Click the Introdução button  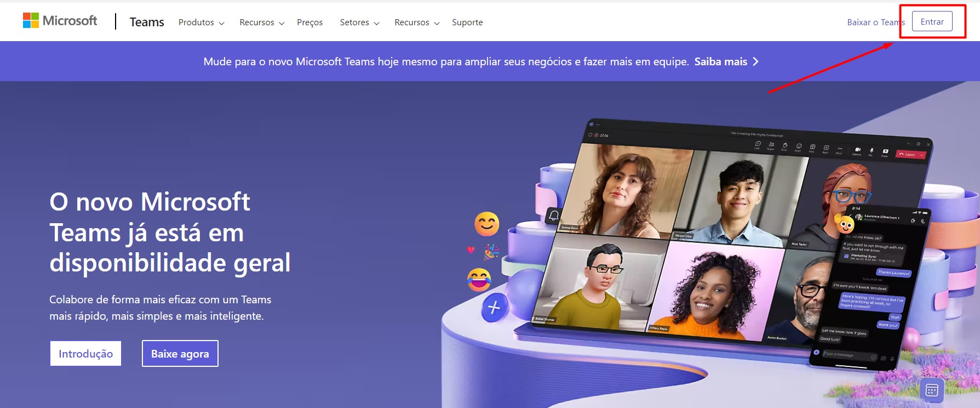coord(85,354)
